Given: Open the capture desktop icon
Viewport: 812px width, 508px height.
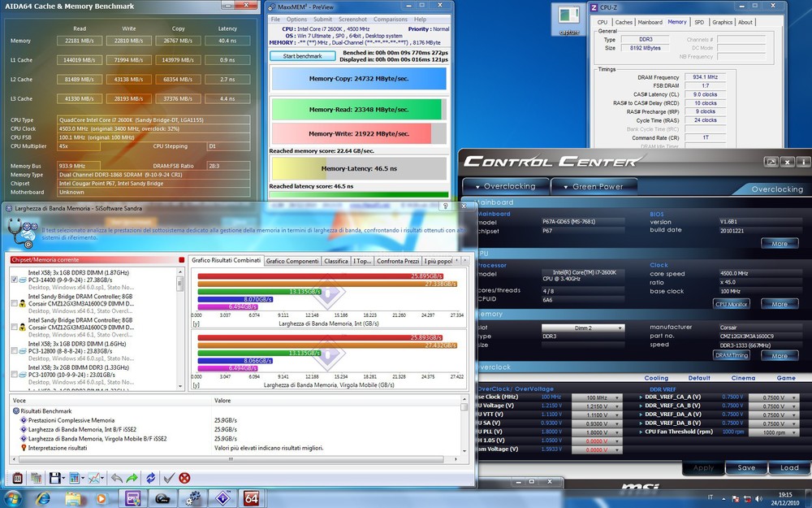Looking at the screenshot, I should point(569,20).
